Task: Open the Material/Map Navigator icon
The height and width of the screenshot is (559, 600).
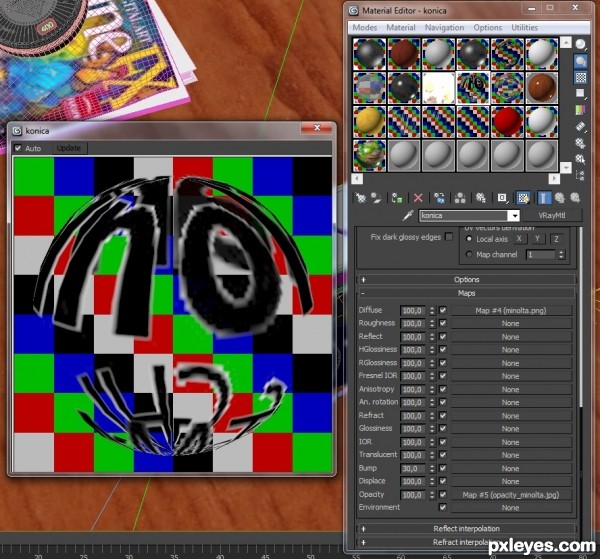Action: point(580,175)
